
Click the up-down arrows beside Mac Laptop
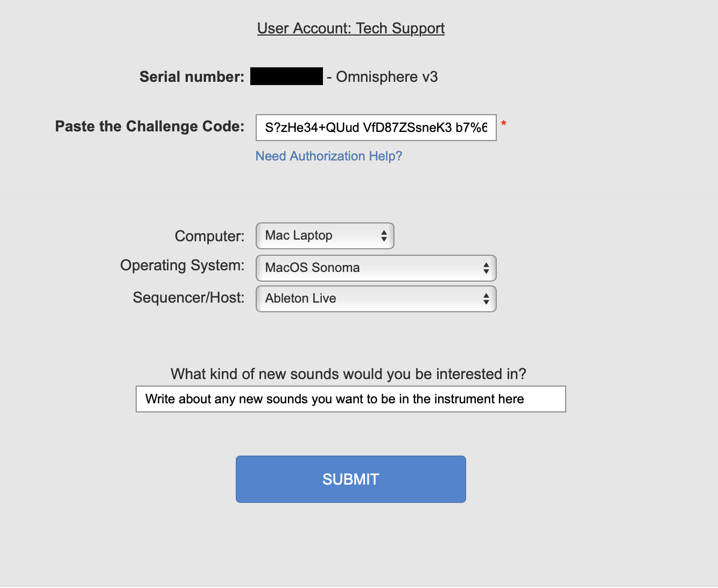pos(384,236)
